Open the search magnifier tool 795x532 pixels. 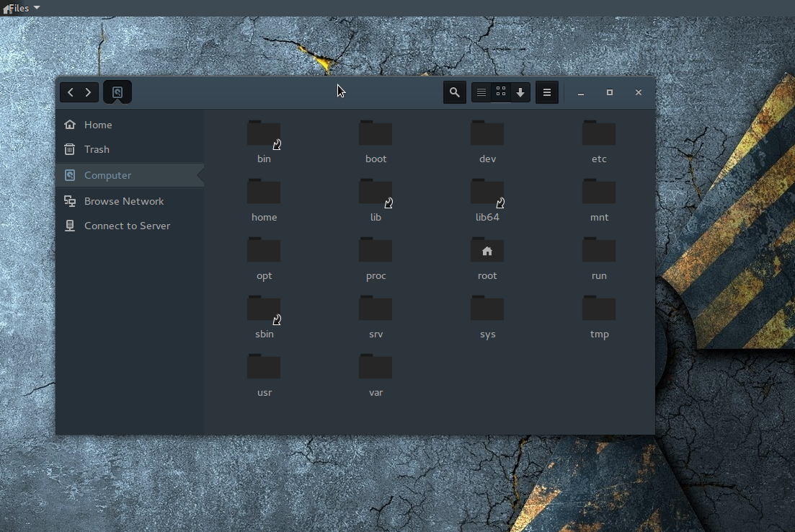click(x=455, y=92)
